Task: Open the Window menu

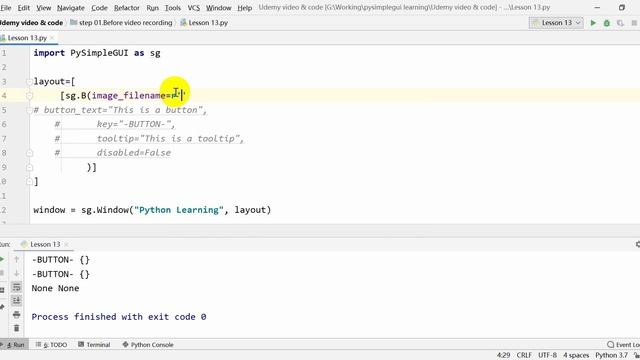Action: pyautogui.click(x=218, y=8)
